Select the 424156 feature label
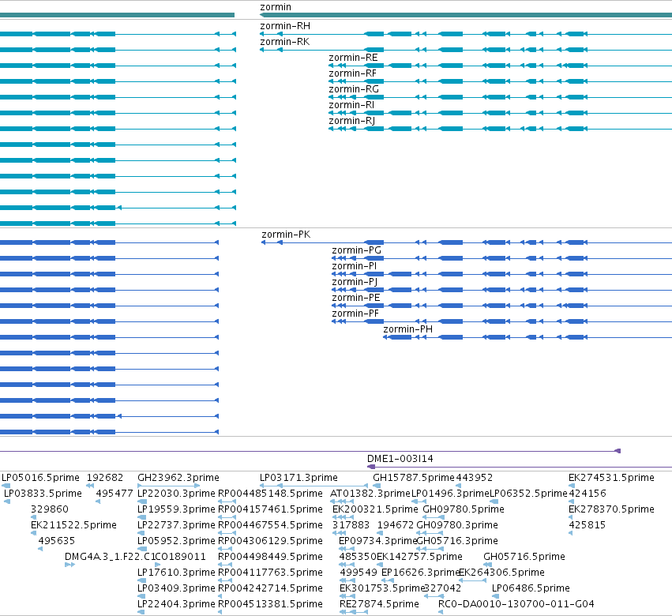 [588, 494]
